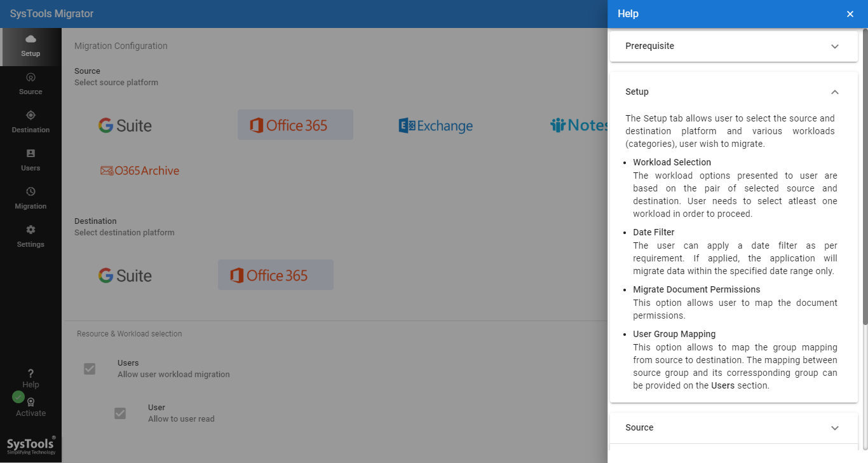Click the Destination label in sidebar
The height and width of the screenshot is (463, 868).
pyautogui.click(x=31, y=130)
